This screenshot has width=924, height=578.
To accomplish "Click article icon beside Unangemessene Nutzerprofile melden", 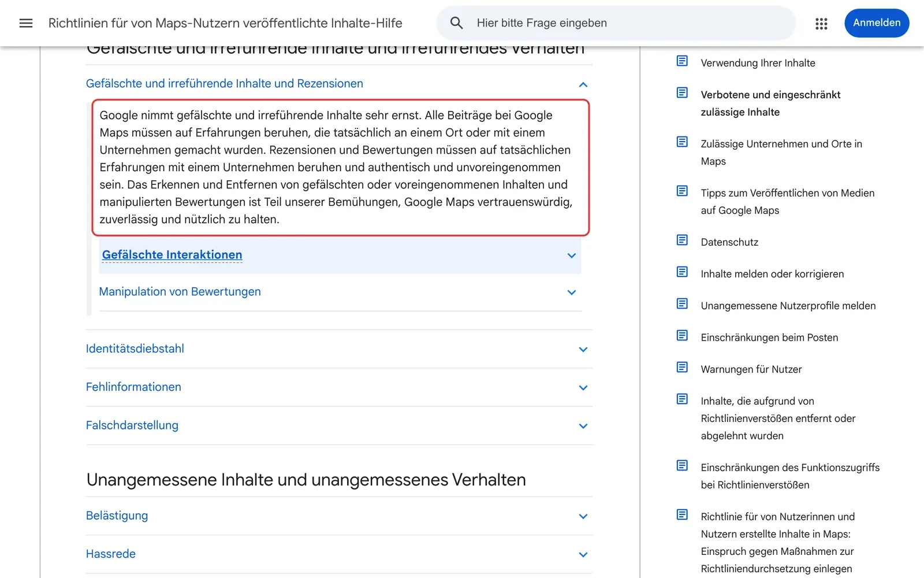I will [682, 303].
